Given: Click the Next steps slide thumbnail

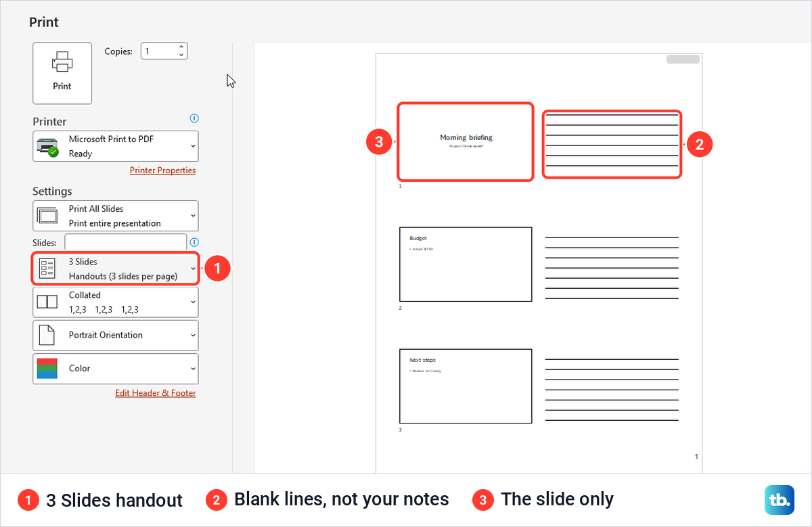Looking at the screenshot, I should pos(466,386).
